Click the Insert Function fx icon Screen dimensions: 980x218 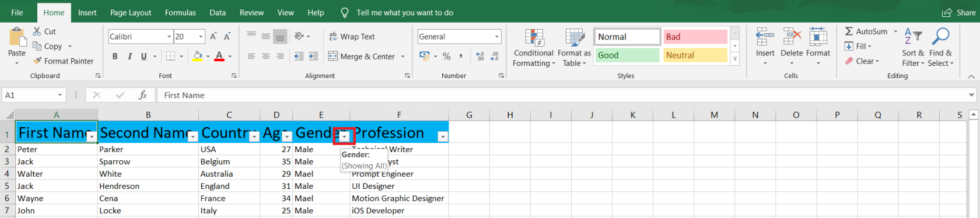click(x=142, y=95)
